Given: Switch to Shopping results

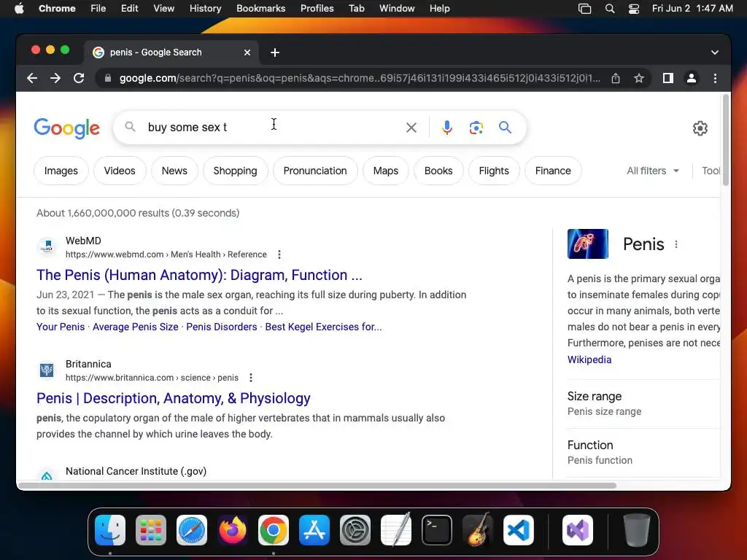Looking at the screenshot, I should click(236, 171).
